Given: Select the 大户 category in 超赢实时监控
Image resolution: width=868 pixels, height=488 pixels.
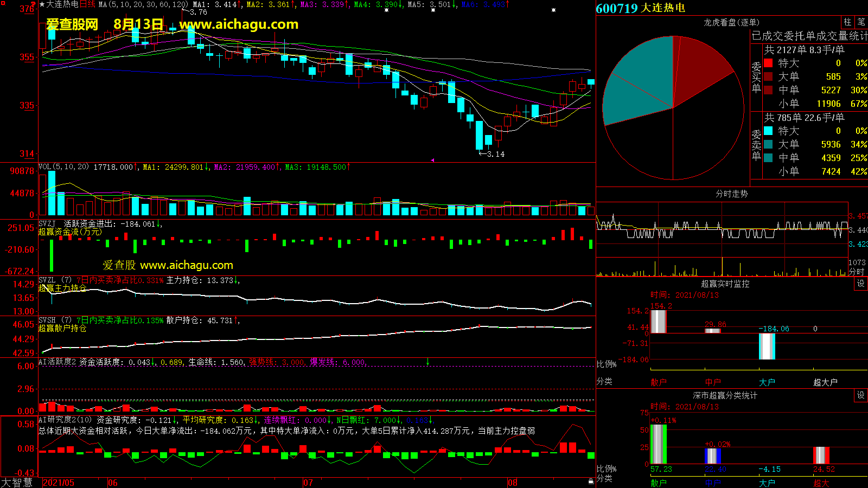Looking at the screenshot, I should point(767,382).
